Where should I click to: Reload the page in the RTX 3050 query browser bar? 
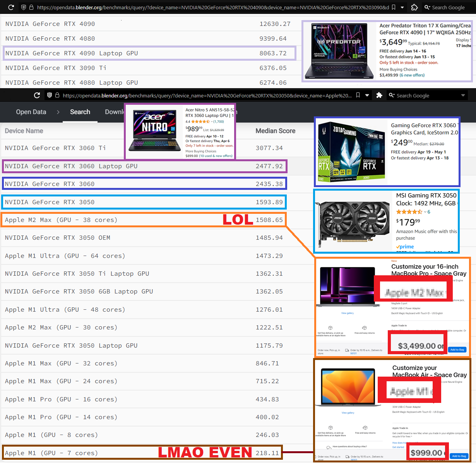37,95
